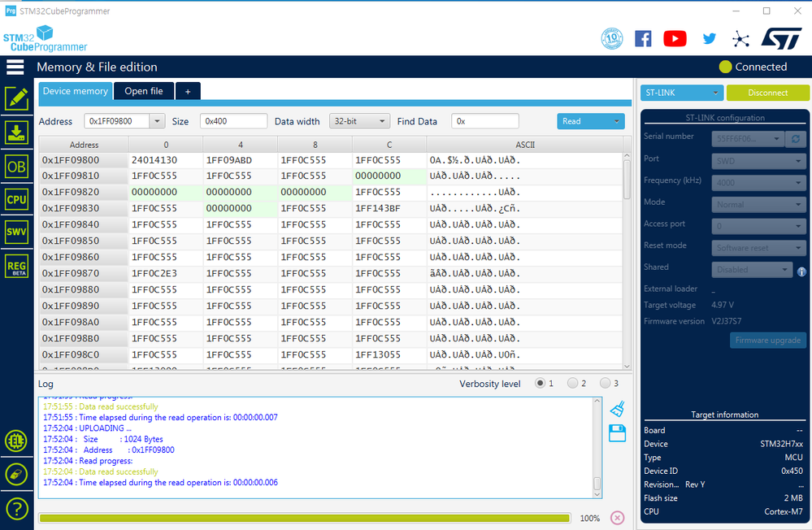Select verbosity level 2
Viewport: 812px width, 530px height.
(572, 384)
